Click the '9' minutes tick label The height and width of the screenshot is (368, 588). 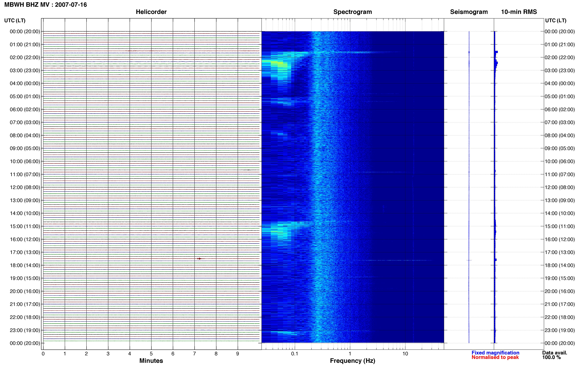tap(237, 354)
